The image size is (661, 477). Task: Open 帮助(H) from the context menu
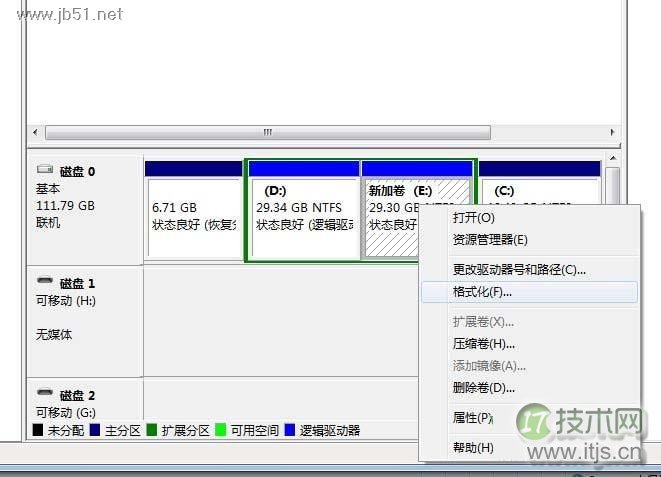[529, 448]
